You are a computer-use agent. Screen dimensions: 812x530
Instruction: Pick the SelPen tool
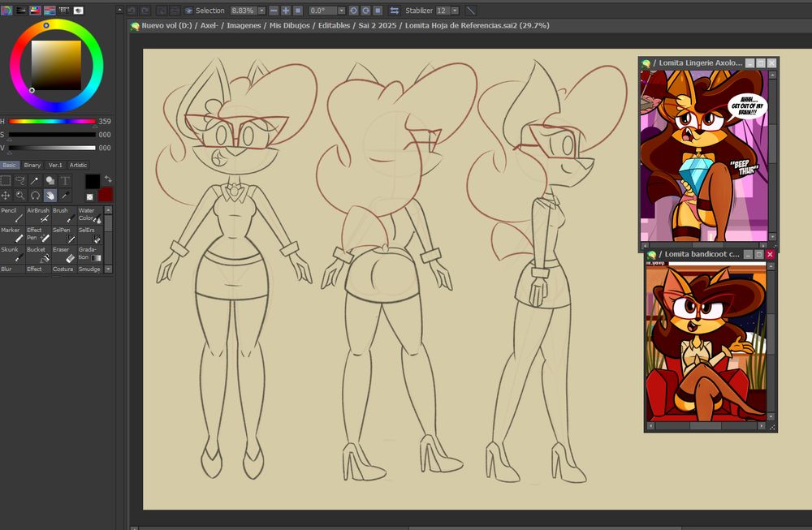[x=64, y=235]
